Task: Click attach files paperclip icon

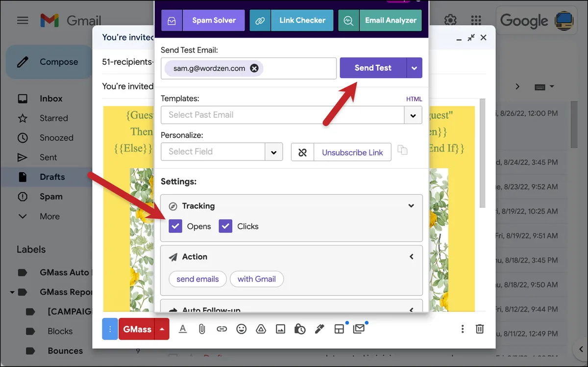Action: pyautogui.click(x=201, y=329)
